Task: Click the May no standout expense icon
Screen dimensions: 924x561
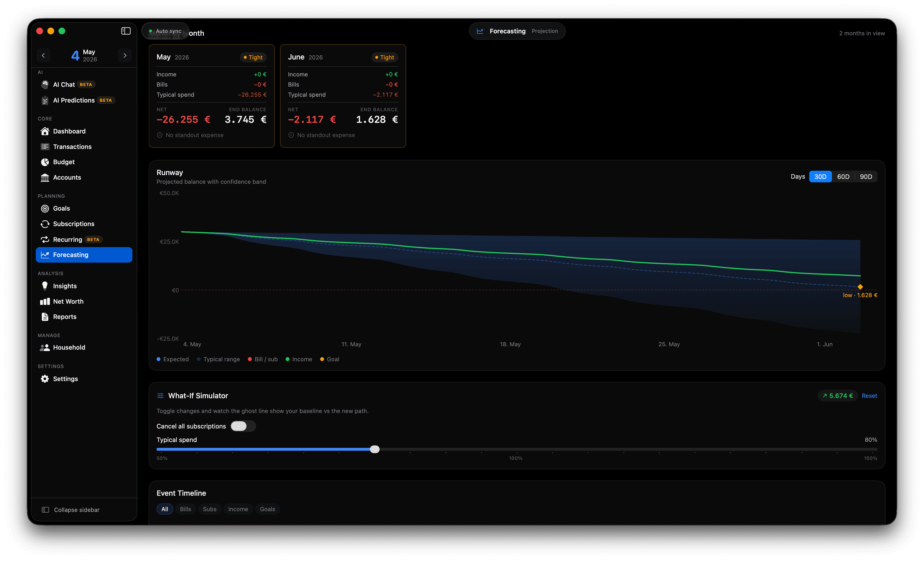Action: 159,135
